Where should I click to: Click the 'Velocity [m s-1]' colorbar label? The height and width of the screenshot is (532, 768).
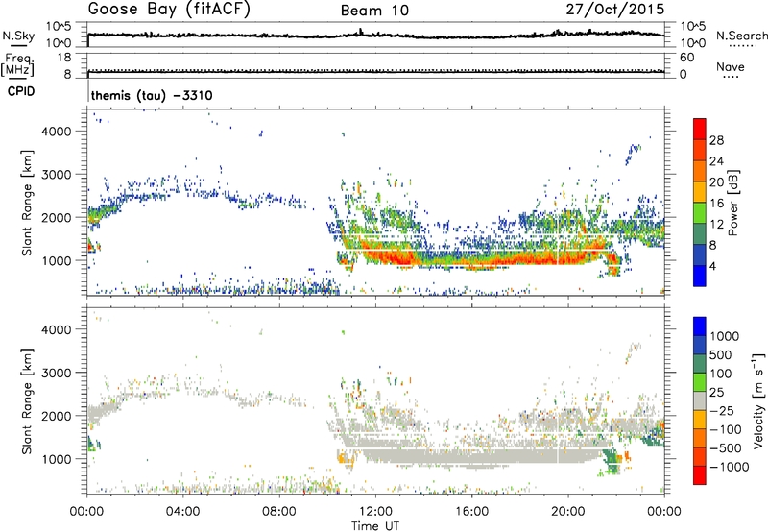pos(757,400)
